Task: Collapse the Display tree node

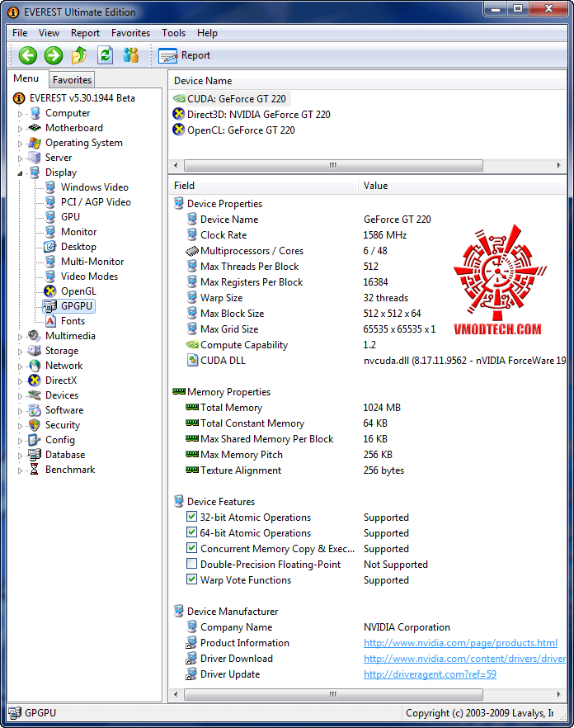Action: [x=20, y=173]
